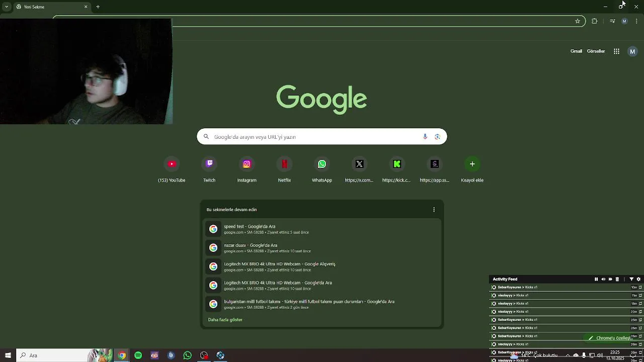The height and width of the screenshot is (362, 644).
Task: Mute Activity Feed alerts speaker icon
Action: tap(603, 279)
